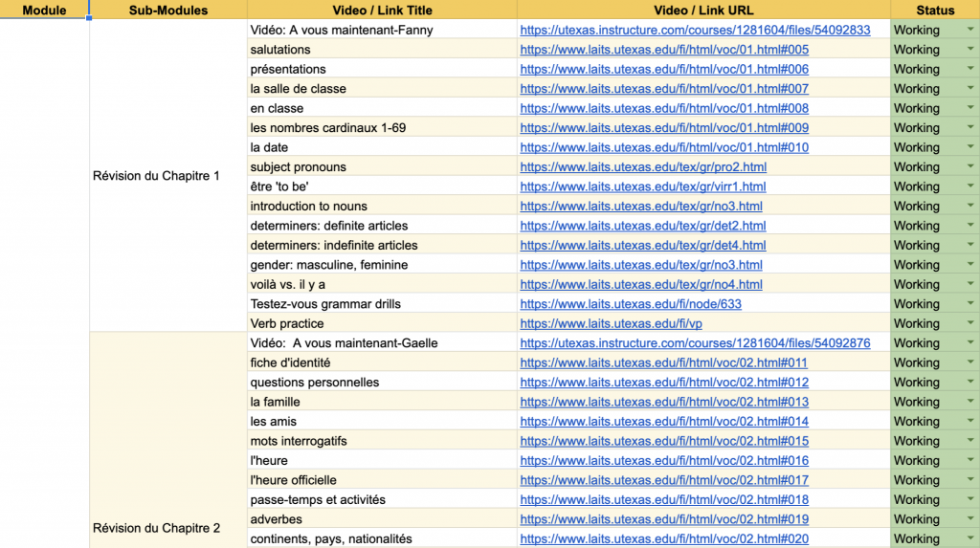Open the voc/02.html#013 link

[664, 402]
